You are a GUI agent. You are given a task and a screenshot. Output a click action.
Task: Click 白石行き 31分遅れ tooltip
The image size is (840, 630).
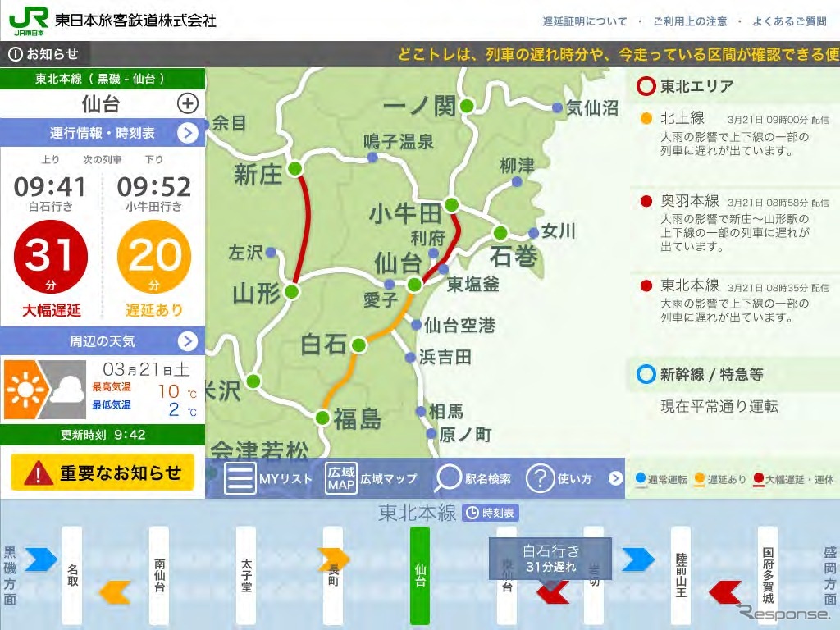[550, 559]
